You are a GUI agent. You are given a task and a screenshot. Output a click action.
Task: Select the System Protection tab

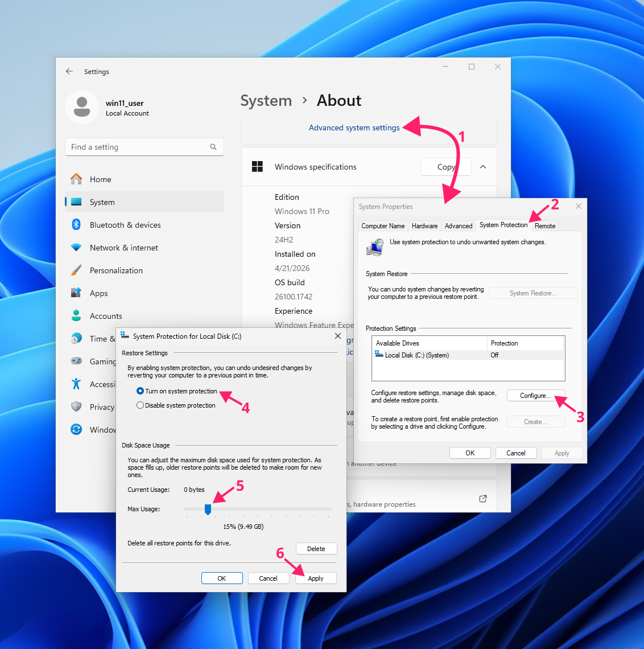click(x=503, y=225)
